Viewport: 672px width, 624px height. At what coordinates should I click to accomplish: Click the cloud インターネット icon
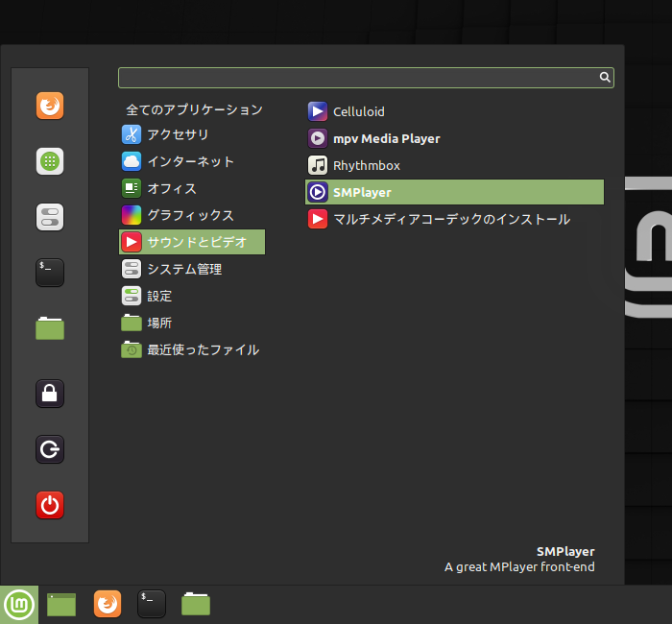[132, 161]
